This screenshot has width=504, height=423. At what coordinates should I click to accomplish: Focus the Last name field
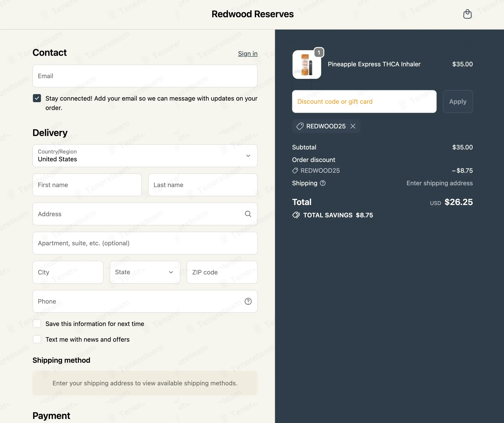click(203, 185)
